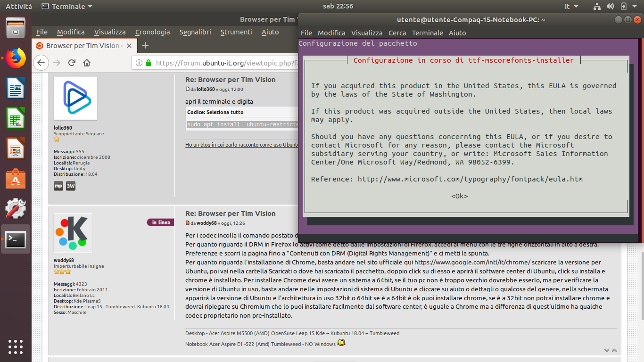Open Firefox Segnalibri menu
This screenshot has width=644, height=362.
(x=195, y=32)
